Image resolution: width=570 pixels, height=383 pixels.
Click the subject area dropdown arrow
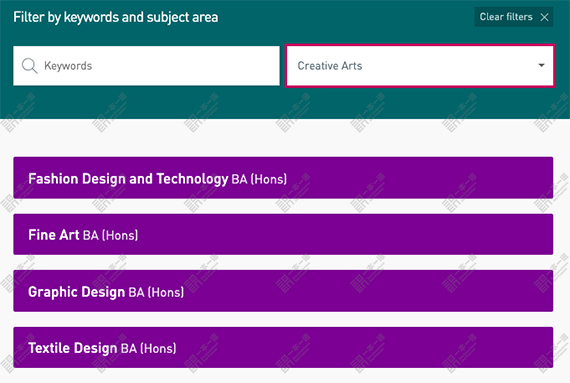tap(541, 65)
